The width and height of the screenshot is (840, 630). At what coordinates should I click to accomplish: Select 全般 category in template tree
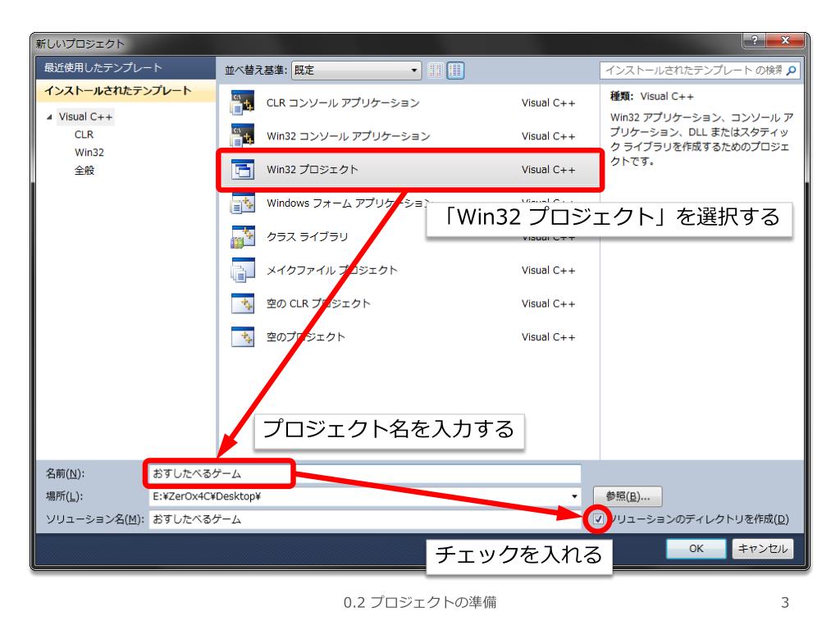[84, 171]
